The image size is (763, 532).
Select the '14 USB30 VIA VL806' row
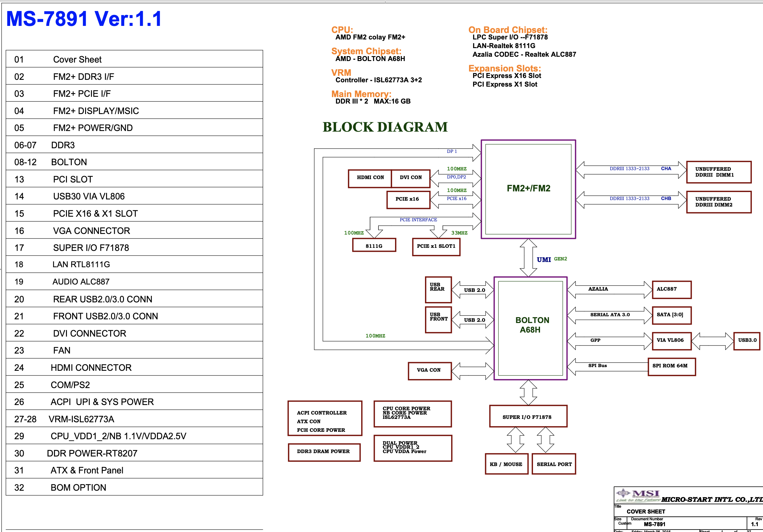[134, 196]
